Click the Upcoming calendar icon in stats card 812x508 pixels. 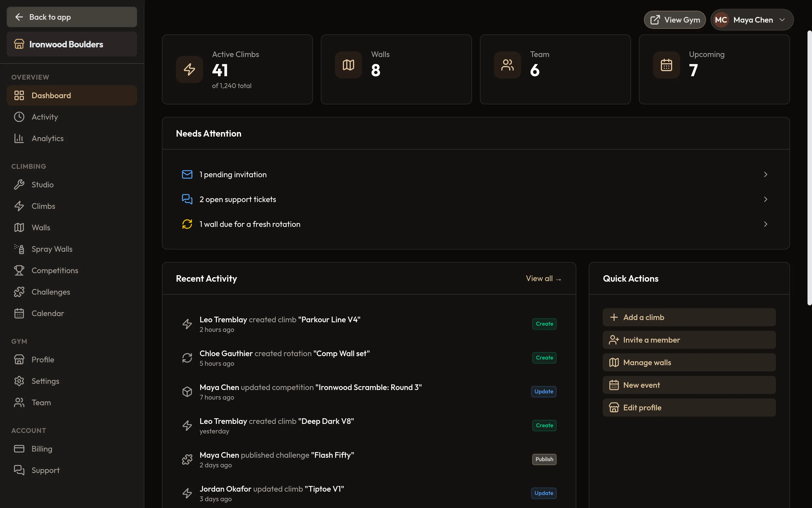pyautogui.click(x=667, y=65)
